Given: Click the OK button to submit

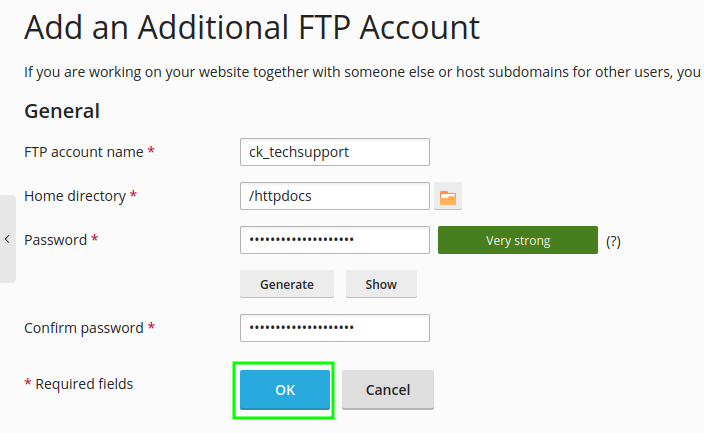Looking at the screenshot, I should (x=285, y=390).
